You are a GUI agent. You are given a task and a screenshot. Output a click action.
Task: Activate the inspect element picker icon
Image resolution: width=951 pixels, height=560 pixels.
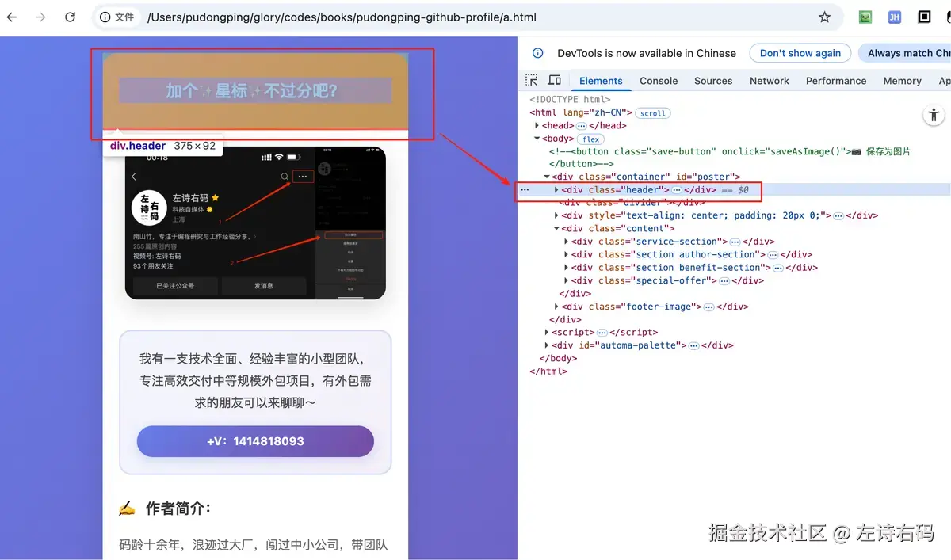coord(532,80)
